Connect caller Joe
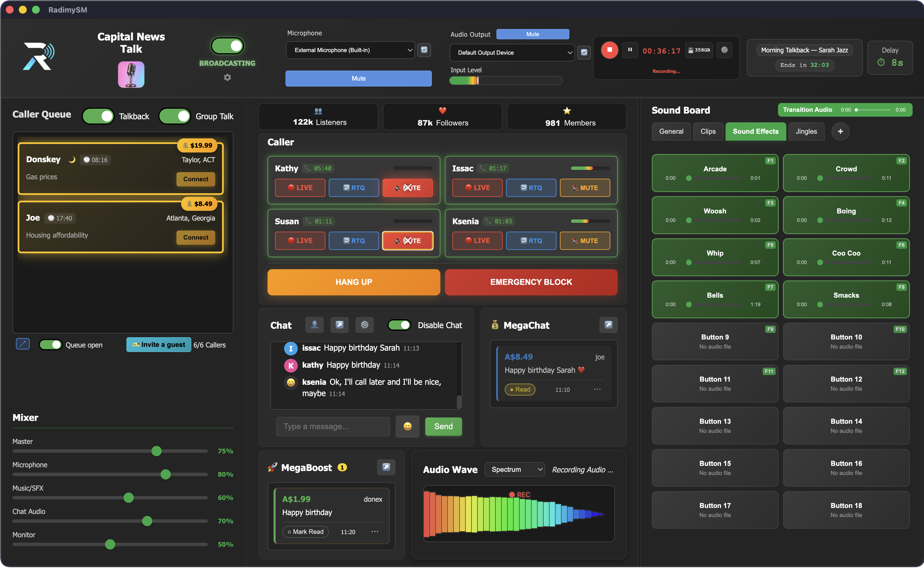The image size is (924, 568). pyautogui.click(x=195, y=237)
